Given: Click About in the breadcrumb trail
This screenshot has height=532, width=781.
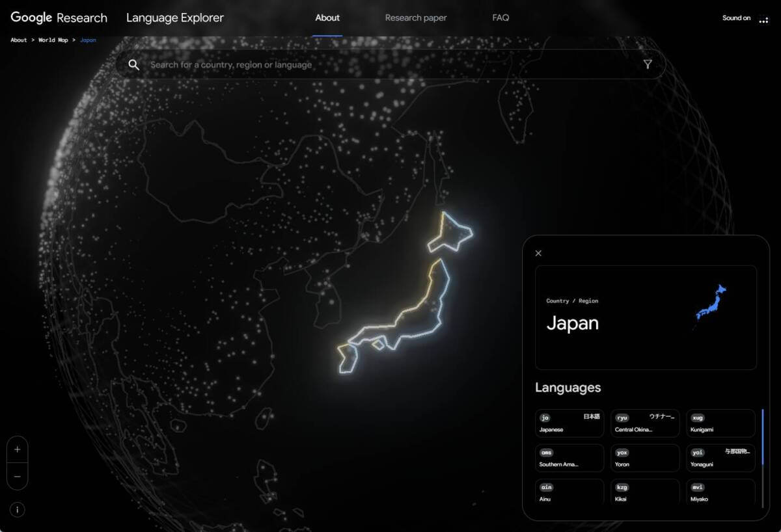Looking at the screenshot, I should click(x=18, y=40).
